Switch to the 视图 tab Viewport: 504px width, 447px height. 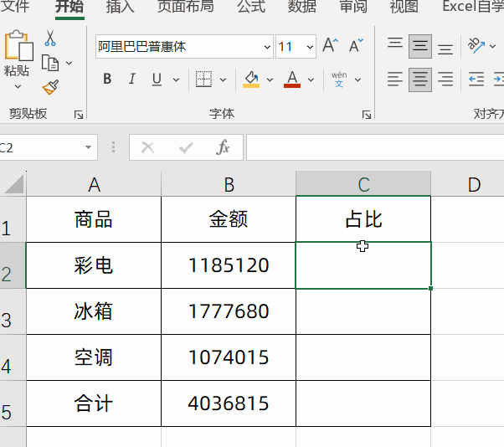[x=404, y=7]
